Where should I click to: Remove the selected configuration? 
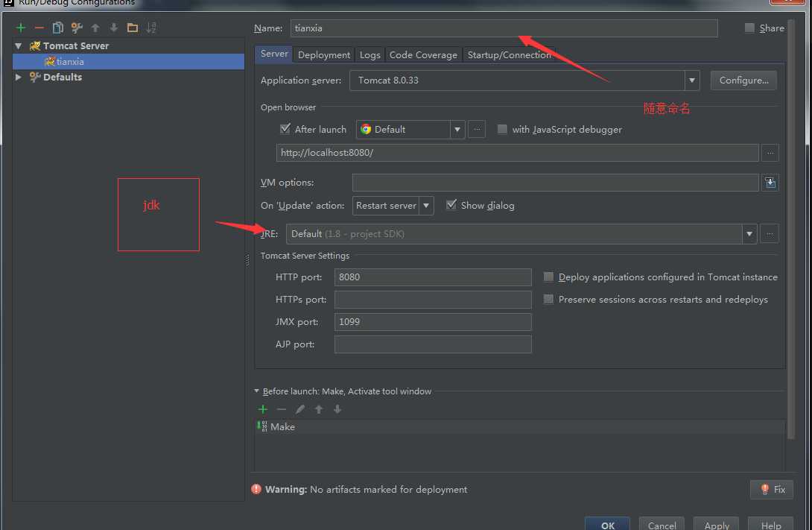point(39,28)
